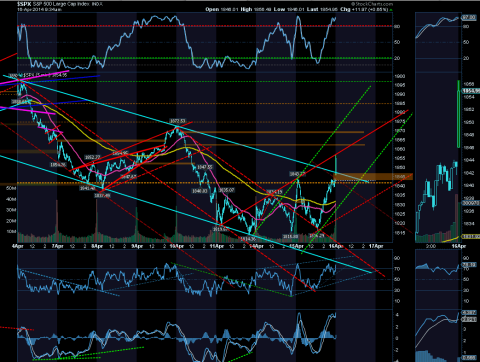Screen dimensions: 480x362
Task: Click the 1852.77 price annotation
Action: 92,157
